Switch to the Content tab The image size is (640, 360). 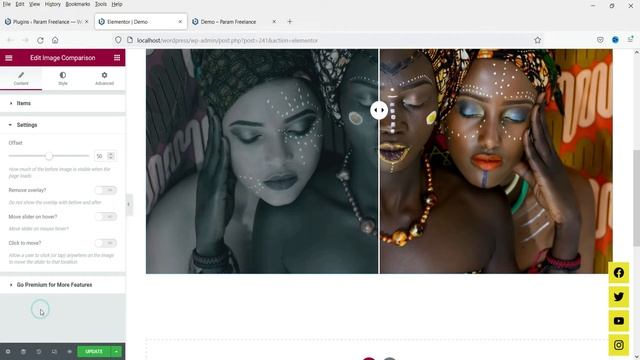tap(21, 78)
